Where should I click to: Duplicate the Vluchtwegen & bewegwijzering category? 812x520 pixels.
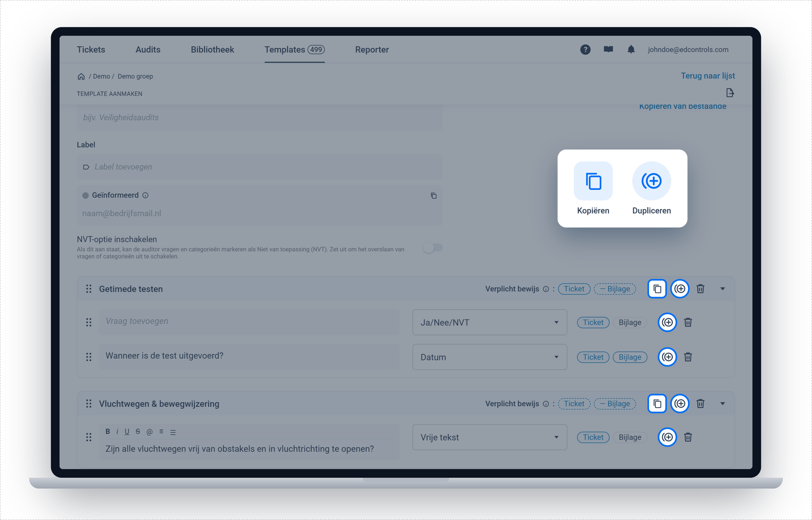point(680,404)
